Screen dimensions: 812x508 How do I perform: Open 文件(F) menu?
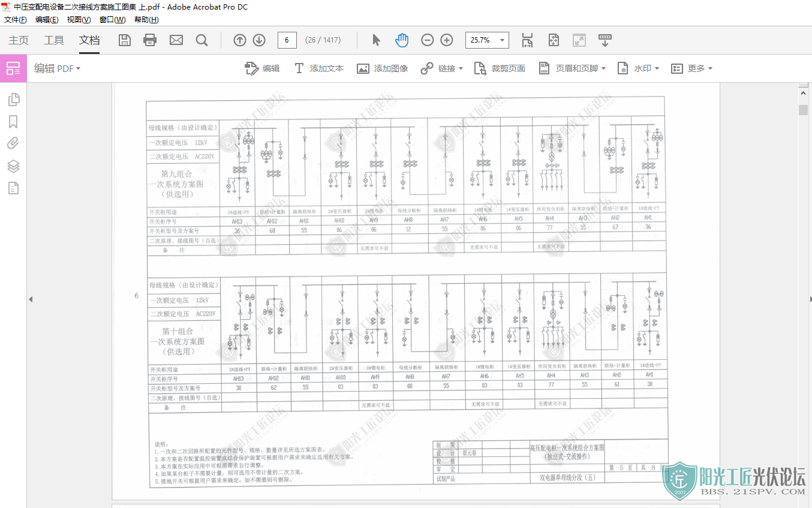pyautogui.click(x=16, y=20)
